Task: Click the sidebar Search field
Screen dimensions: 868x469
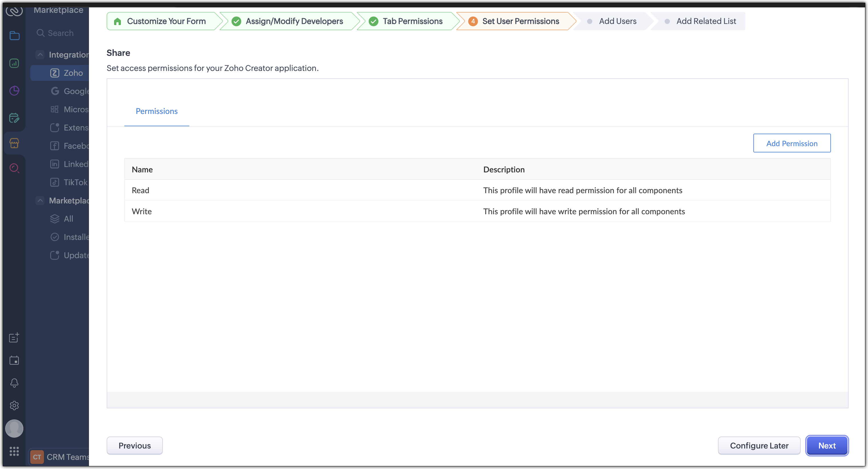Action: (61, 33)
